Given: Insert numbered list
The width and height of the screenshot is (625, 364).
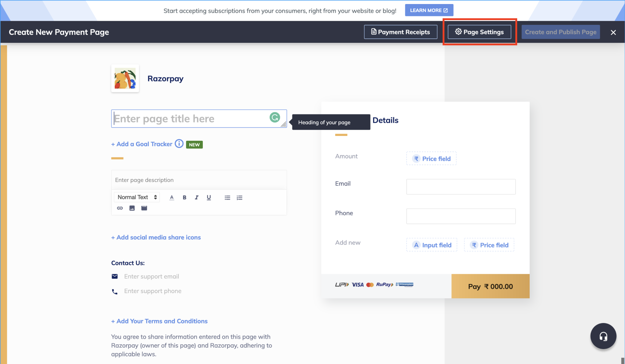Looking at the screenshot, I should pos(239,198).
